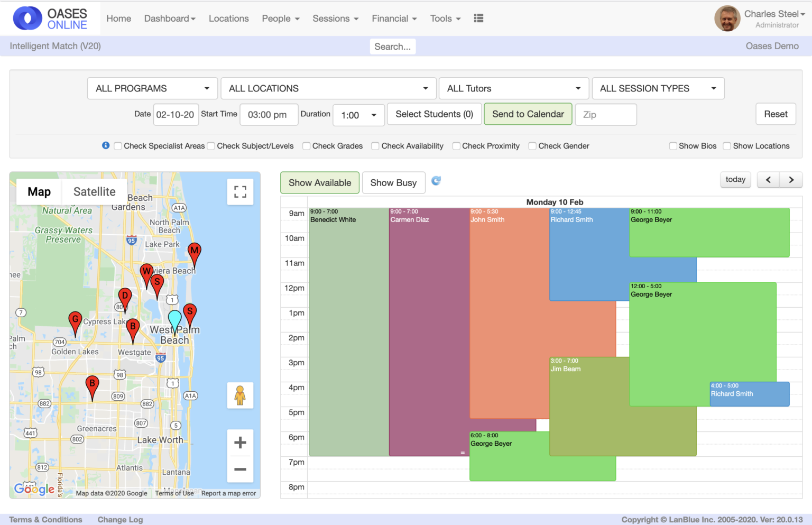Open the ALL PROGRAMS dropdown

pyautogui.click(x=152, y=88)
